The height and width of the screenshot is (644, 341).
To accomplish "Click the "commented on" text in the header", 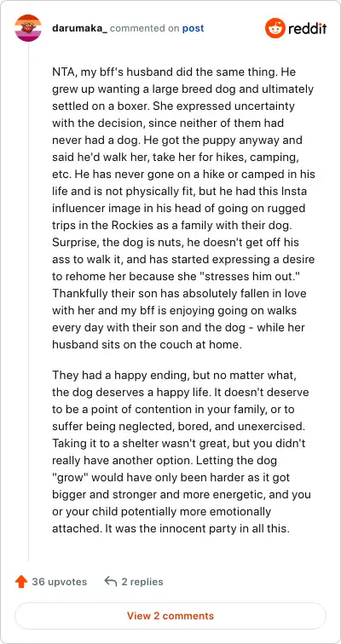I will coord(145,28).
